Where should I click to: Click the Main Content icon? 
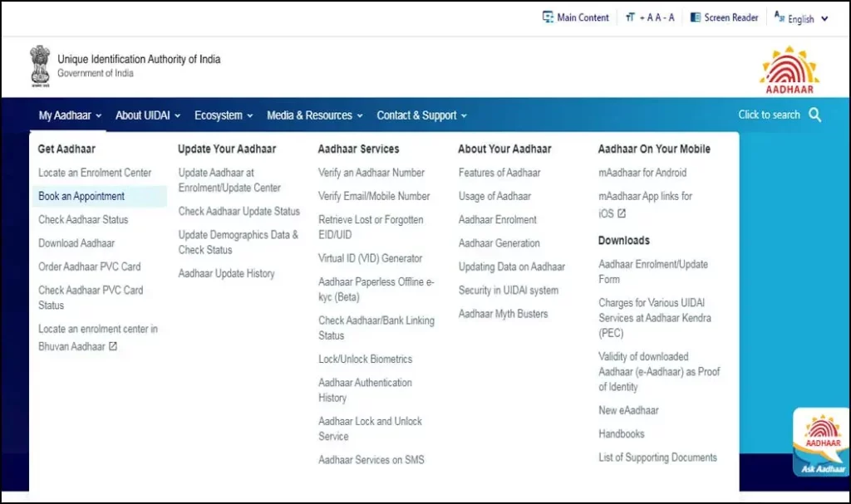tap(547, 17)
